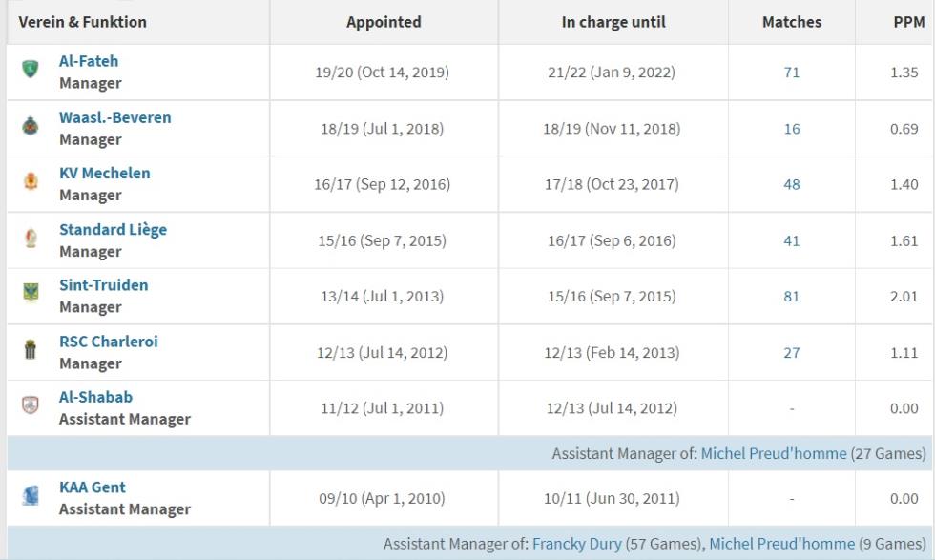Viewport: 935px width, 560px height.
Task: Open Michel Preud'homme link with 27 Games
Action: (x=774, y=453)
